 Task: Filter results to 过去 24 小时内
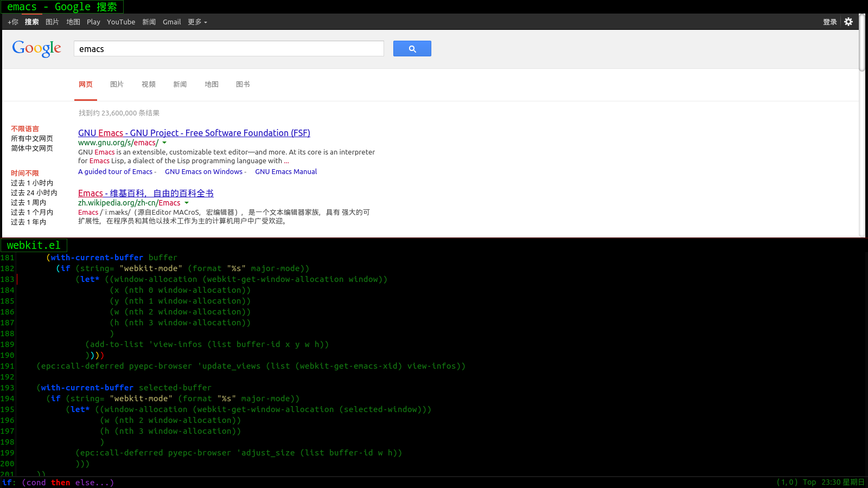point(34,193)
